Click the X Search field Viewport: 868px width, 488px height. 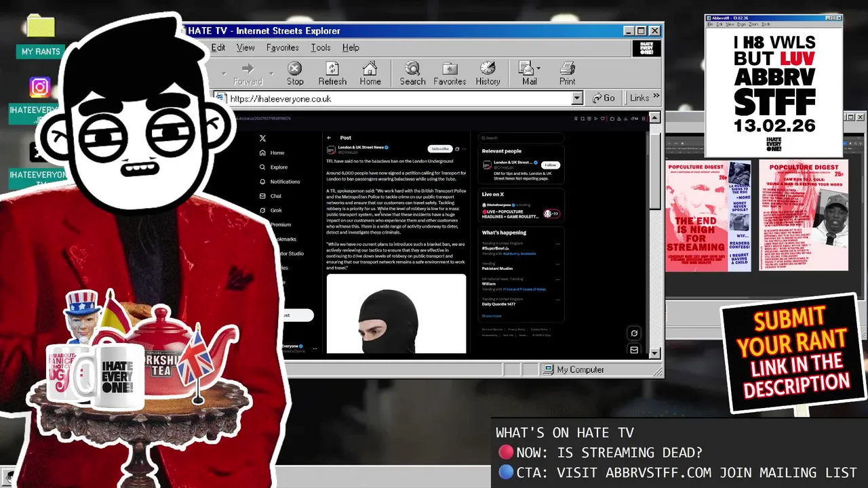[521, 138]
